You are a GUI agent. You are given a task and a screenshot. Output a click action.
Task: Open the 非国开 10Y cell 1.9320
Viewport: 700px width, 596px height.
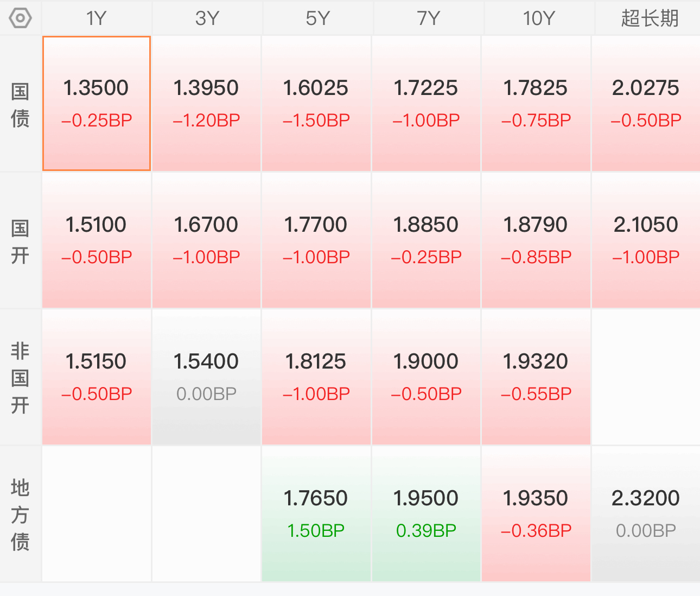pyautogui.click(x=536, y=377)
